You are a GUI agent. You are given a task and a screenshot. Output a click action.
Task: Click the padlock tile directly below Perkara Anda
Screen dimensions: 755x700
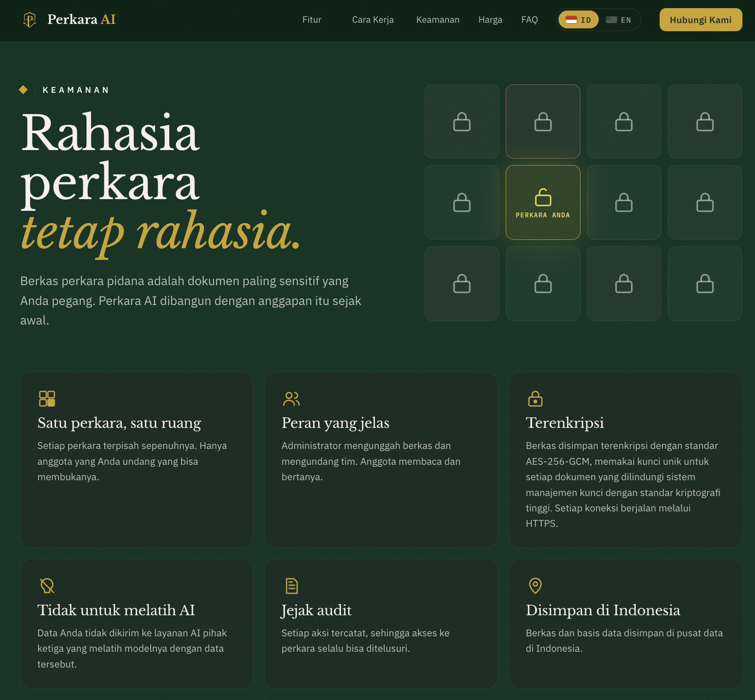(543, 283)
